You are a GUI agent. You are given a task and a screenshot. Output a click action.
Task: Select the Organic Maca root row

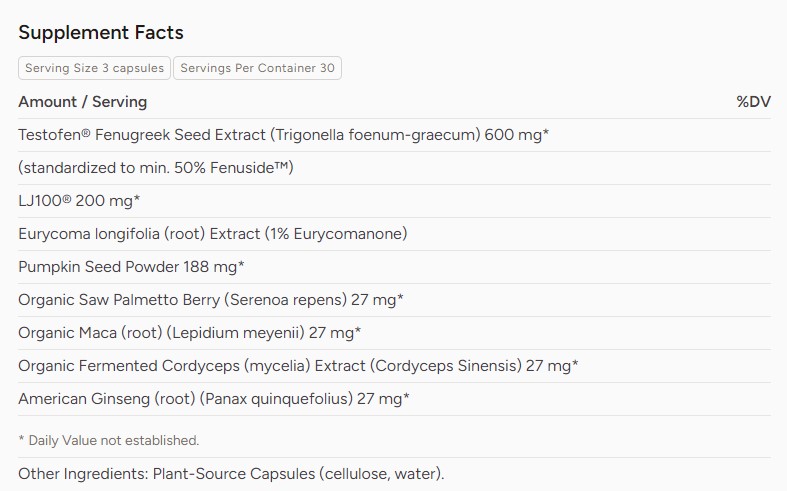[x=395, y=333]
